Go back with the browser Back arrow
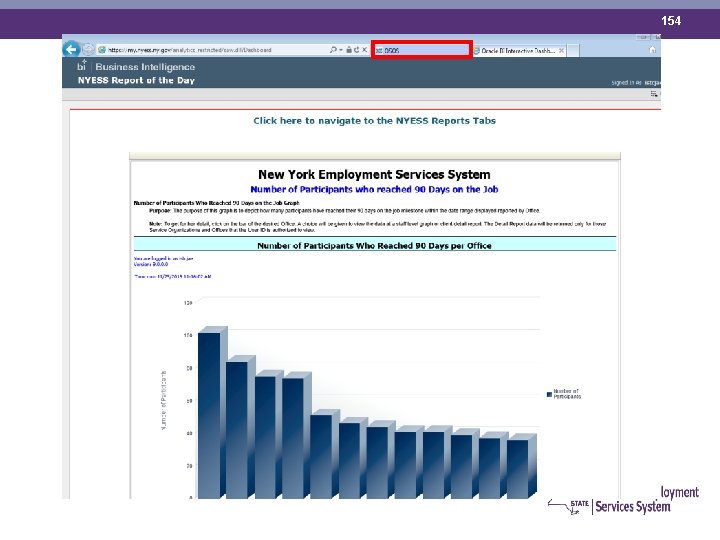 point(71,49)
